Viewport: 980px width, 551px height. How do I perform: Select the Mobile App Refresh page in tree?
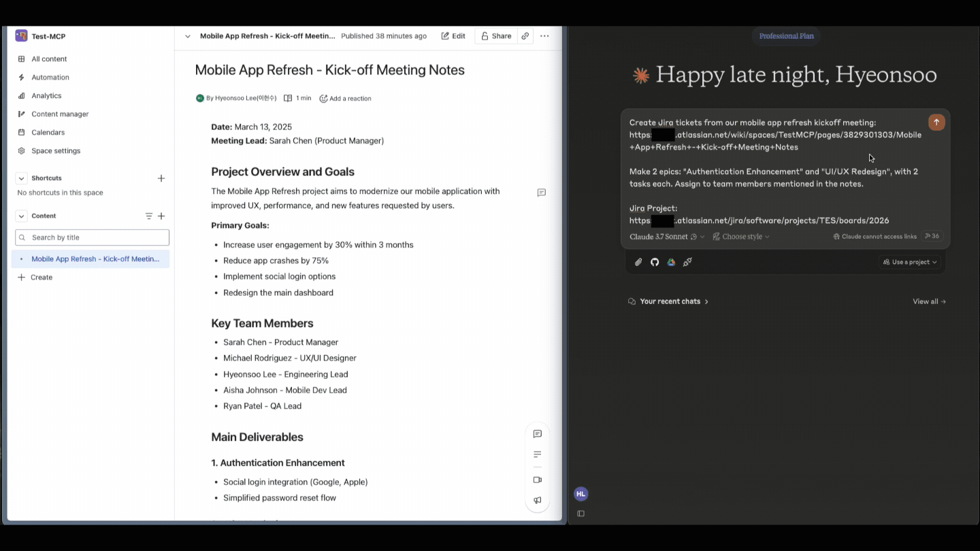(91, 259)
